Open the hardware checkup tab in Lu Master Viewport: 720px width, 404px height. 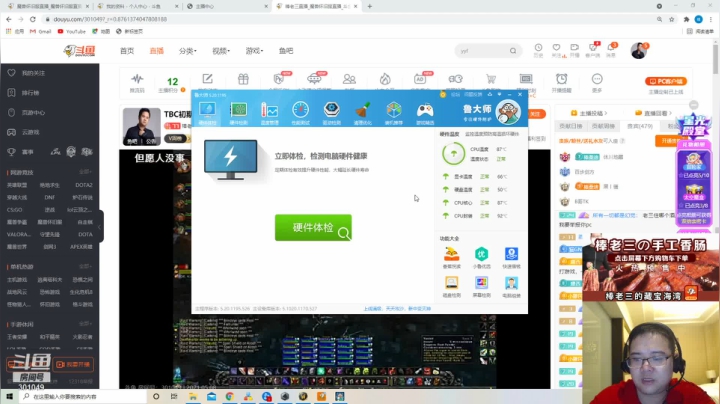coord(208,113)
